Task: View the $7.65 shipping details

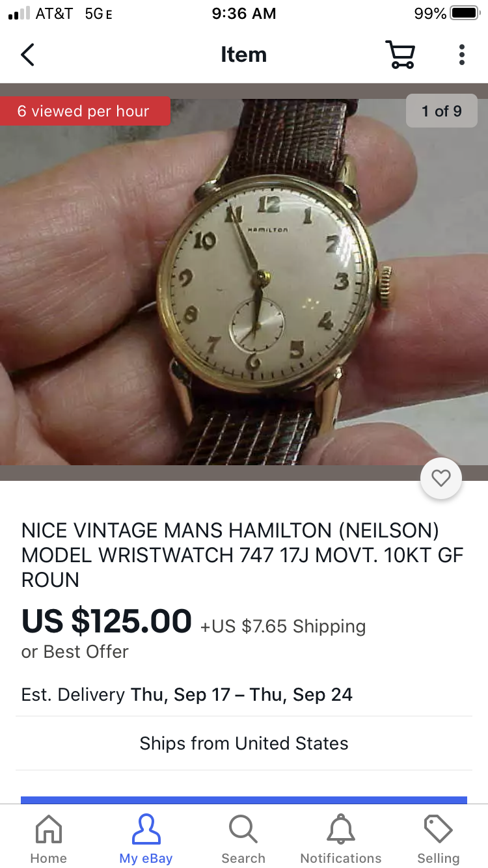Action: (x=283, y=627)
